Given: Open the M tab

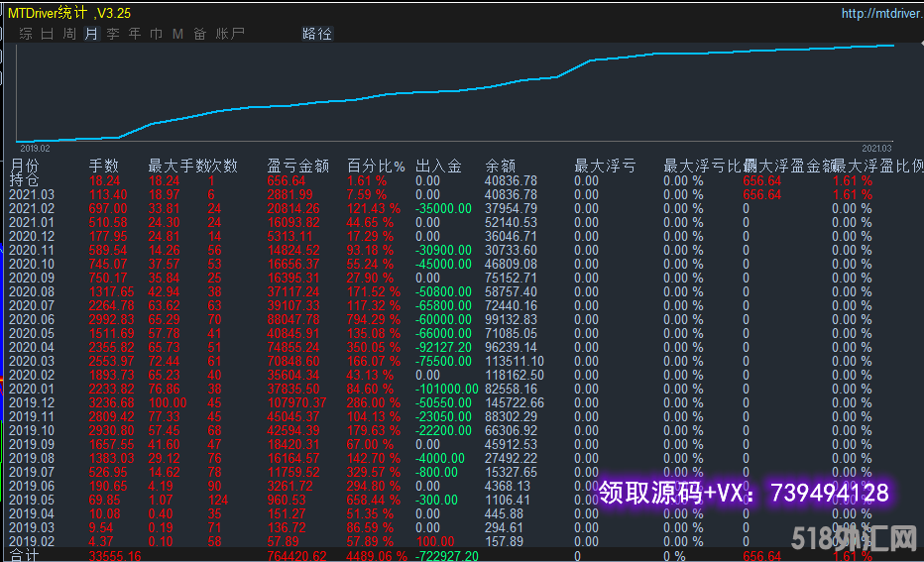Looking at the screenshot, I should 177,34.
